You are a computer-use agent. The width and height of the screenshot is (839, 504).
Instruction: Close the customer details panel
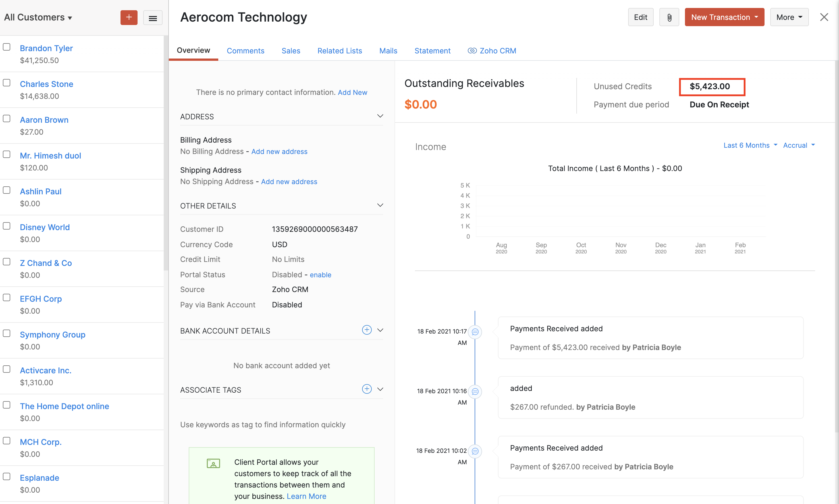point(824,17)
